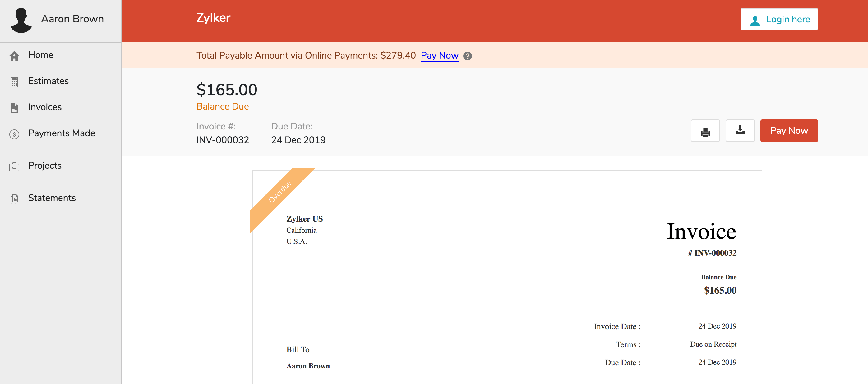The width and height of the screenshot is (868, 384).
Task: Click the Statements pages icon
Action: (x=14, y=199)
